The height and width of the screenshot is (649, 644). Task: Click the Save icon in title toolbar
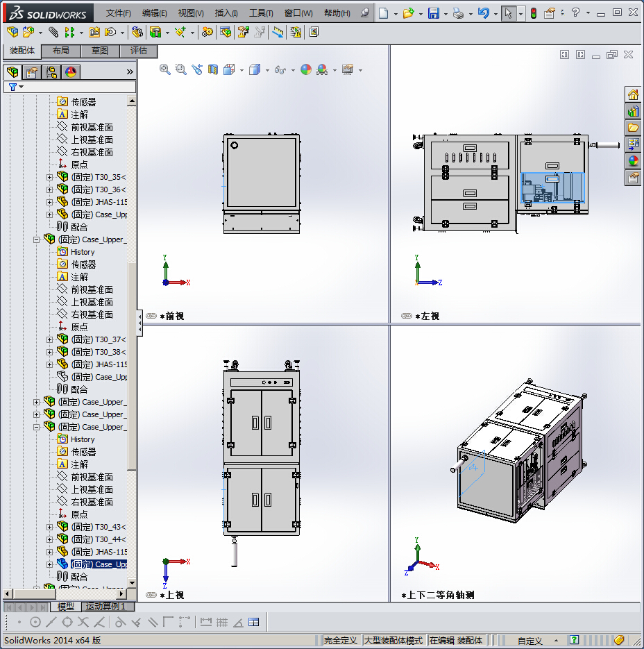[x=433, y=13]
